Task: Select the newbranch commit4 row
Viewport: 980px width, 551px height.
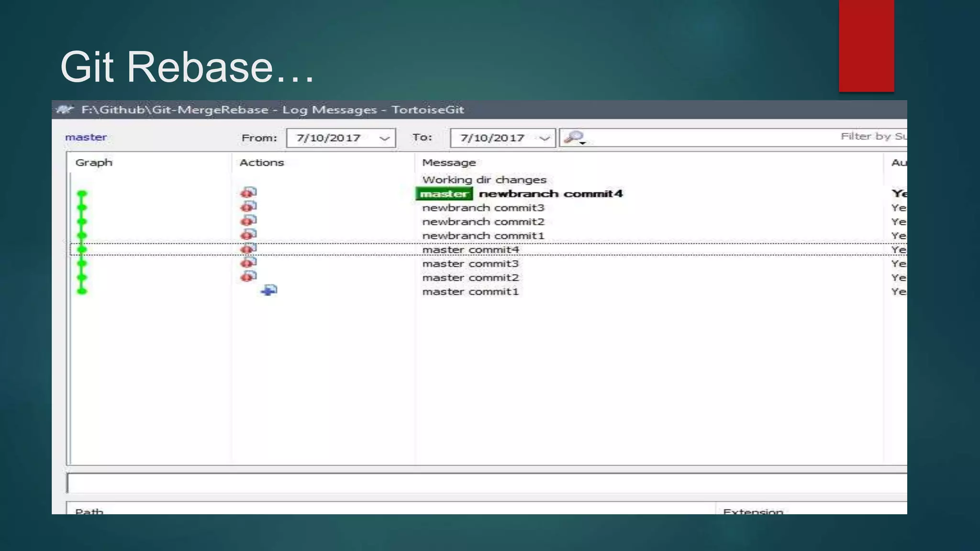Action: pos(488,194)
